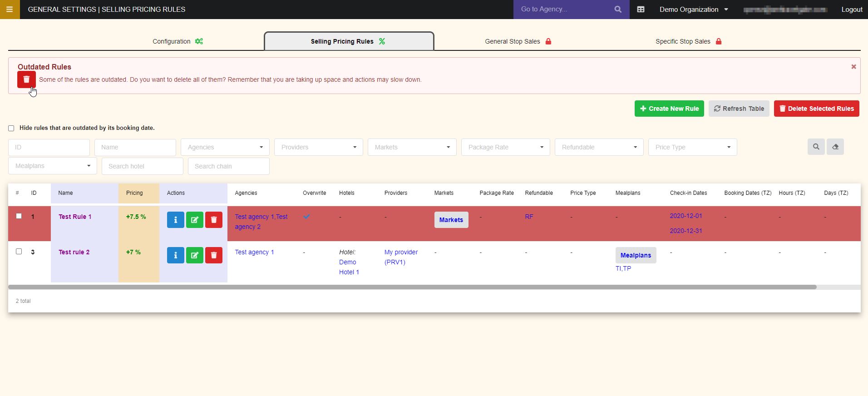The width and height of the screenshot is (868, 396).
Task: Focus the Search chain field
Action: point(229,166)
